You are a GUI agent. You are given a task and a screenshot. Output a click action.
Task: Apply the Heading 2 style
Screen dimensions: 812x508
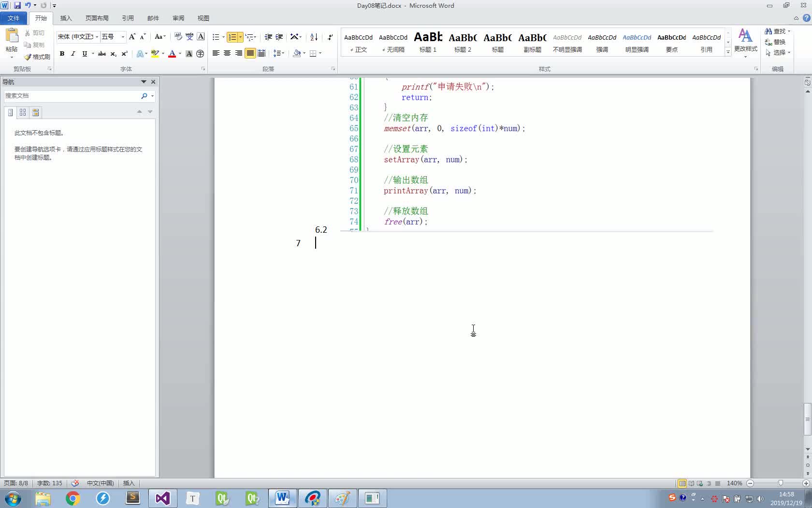pyautogui.click(x=463, y=42)
